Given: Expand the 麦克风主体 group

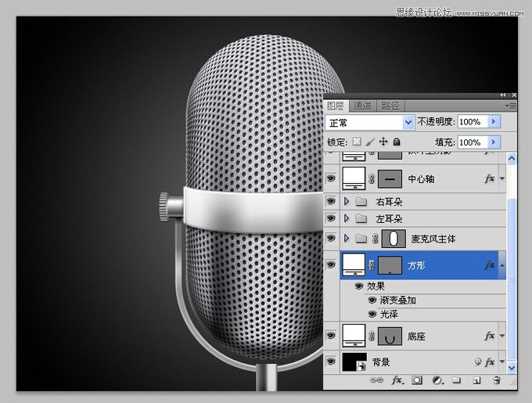Looking at the screenshot, I should pos(346,238).
